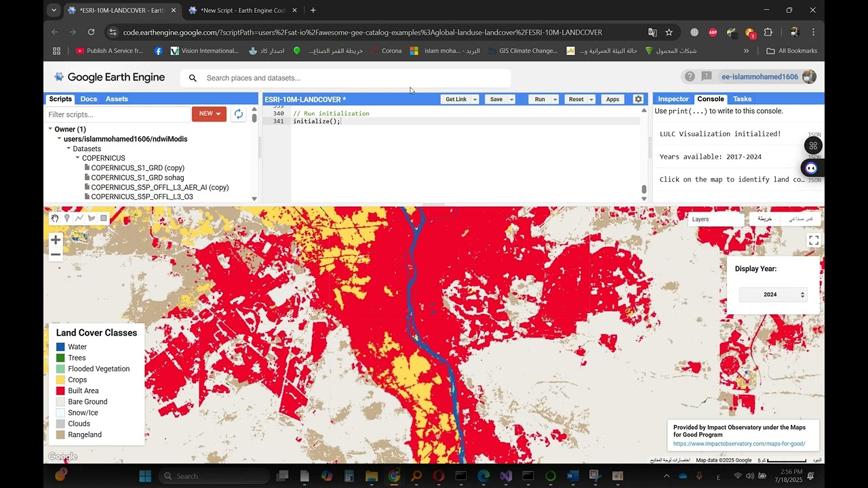This screenshot has width=868, height=488.
Task: Switch map to satellite view
Action: (x=800, y=219)
